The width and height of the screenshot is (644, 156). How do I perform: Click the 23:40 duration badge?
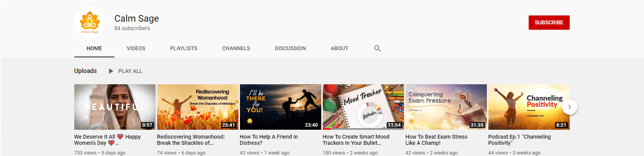311,125
